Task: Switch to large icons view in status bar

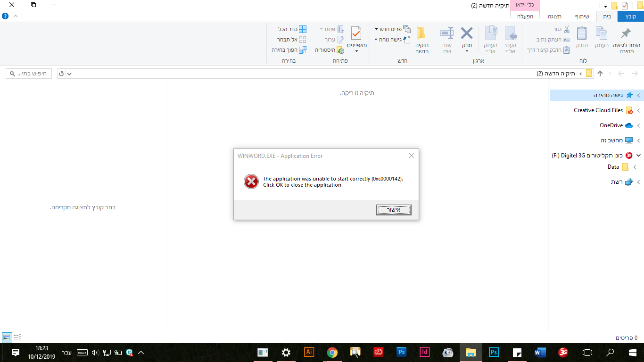Action: pos(7,337)
